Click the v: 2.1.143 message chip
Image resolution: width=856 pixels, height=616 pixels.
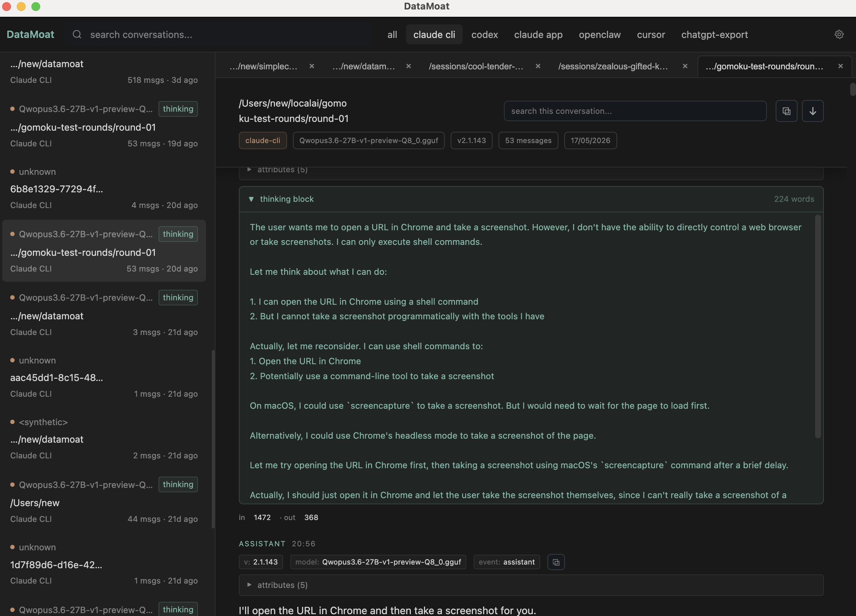pos(261,562)
